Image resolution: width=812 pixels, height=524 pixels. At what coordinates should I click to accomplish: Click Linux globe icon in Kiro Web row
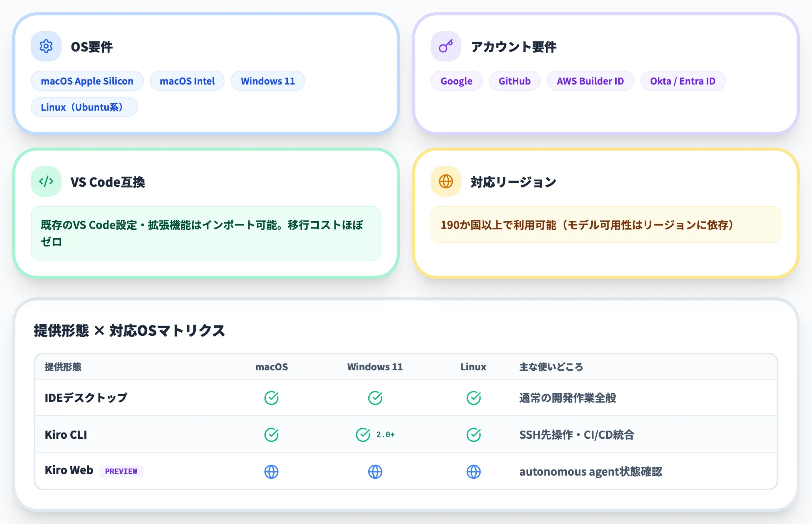[474, 471]
